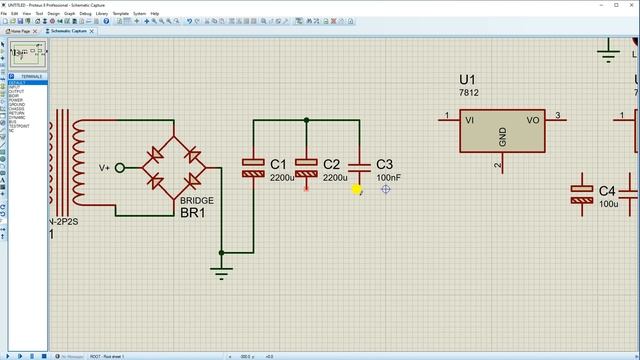Click the U1 7812 regulator component
The image size is (640, 360).
pos(502,131)
